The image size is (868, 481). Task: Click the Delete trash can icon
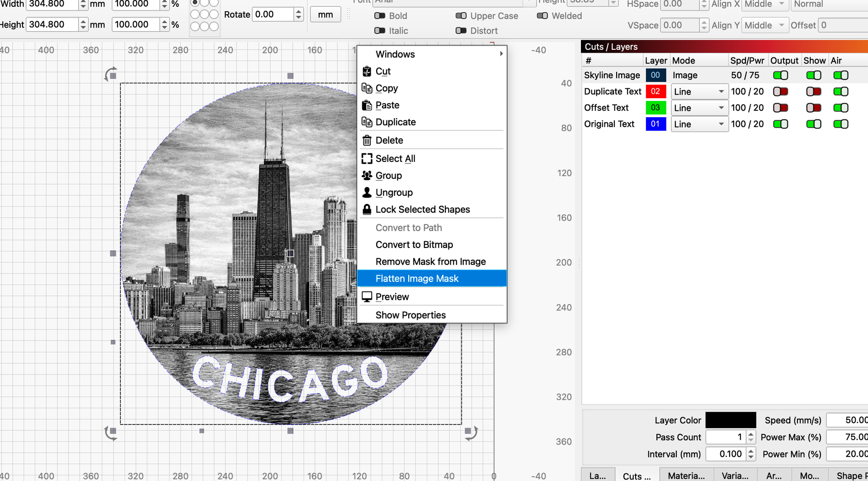pyautogui.click(x=367, y=141)
